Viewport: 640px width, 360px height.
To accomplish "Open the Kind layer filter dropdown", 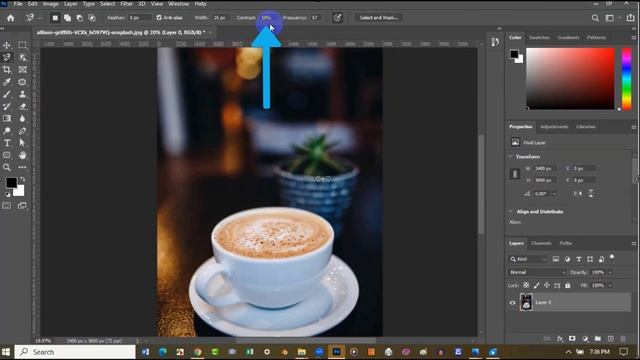I will pyautogui.click(x=528, y=259).
